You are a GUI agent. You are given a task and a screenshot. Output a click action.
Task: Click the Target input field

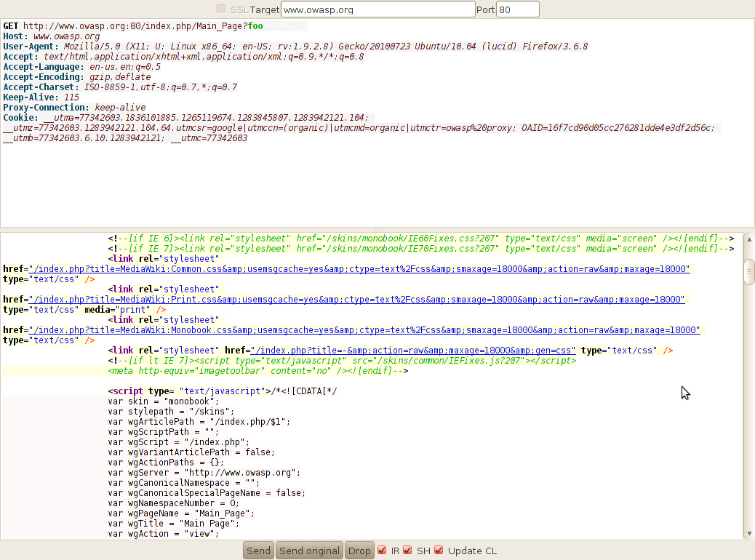(x=378, y=9)
